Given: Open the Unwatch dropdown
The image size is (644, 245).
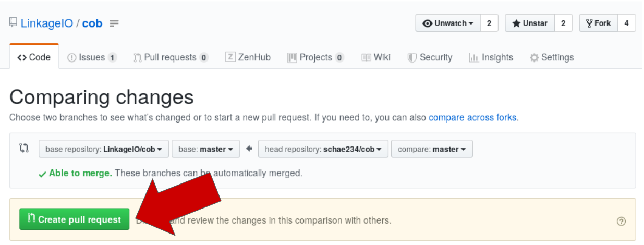Looking at the screenshot, I should (x=447, y=23).
